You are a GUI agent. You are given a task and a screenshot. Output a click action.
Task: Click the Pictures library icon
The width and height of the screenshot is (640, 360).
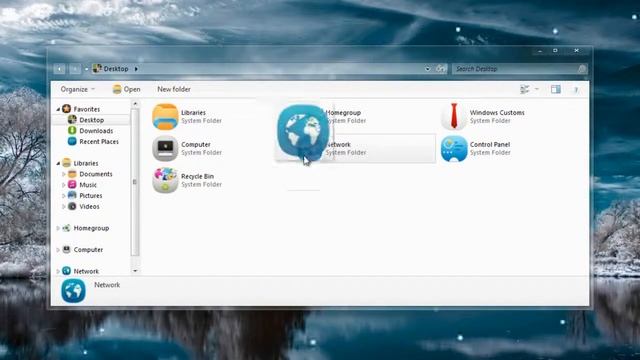(x=72, y=196)
